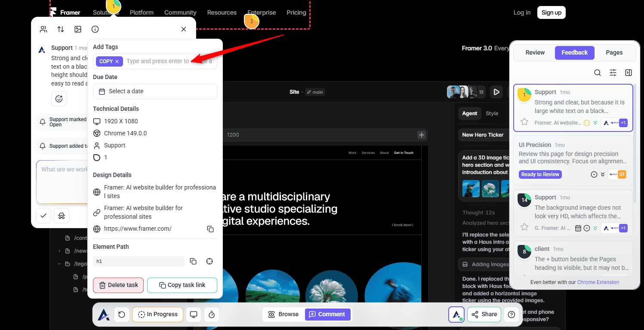Open the Select a date picker
644x330 pixels.
[x=155, y=91]
